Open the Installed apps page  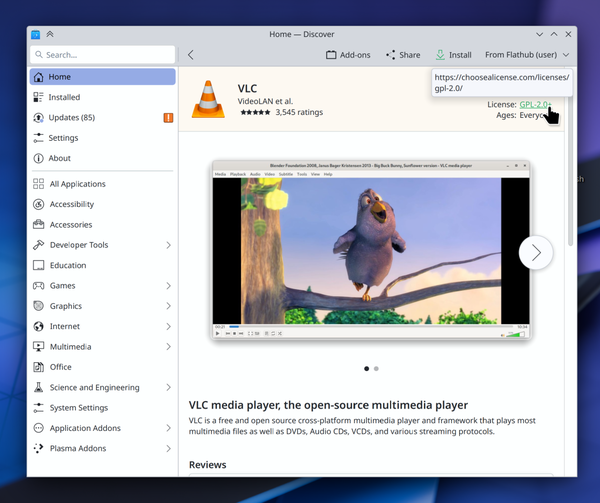coord(64,97)
